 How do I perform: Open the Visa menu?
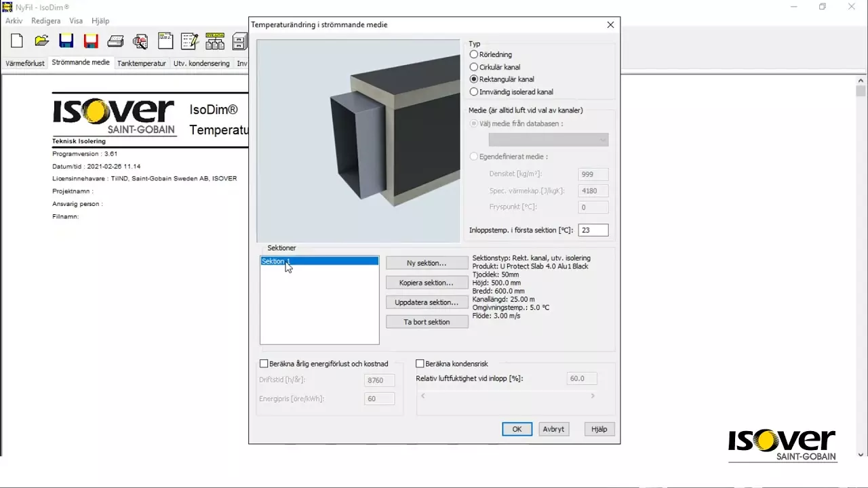pyautogui.click(x=76, y=21)
